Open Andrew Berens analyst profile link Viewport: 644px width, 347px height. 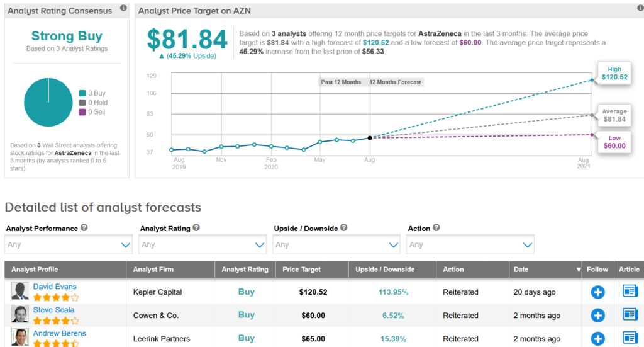(59, 333)
